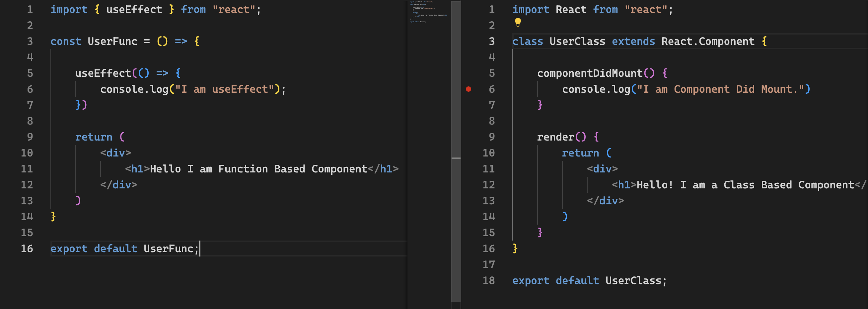Click 'class UserClass' declaration
The height and width of the screenshot is (309, 868).
click(x=559, y=41)
